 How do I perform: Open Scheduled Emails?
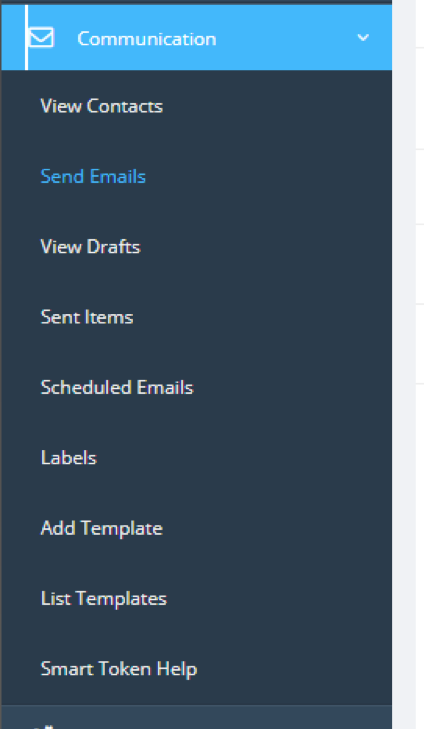[117, 387]
